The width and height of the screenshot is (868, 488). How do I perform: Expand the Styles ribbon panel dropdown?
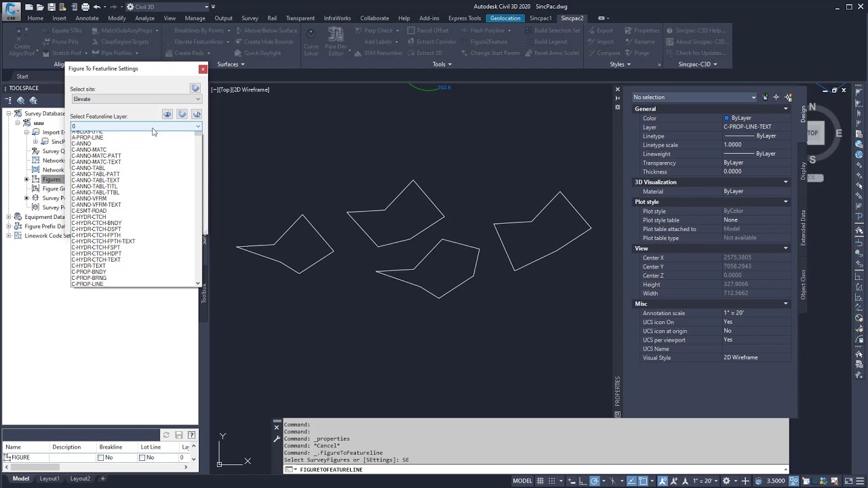[620, 64]
